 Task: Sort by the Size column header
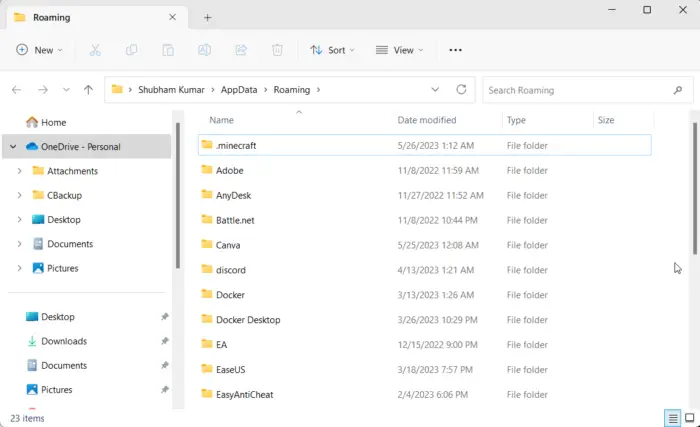point(606,120)
